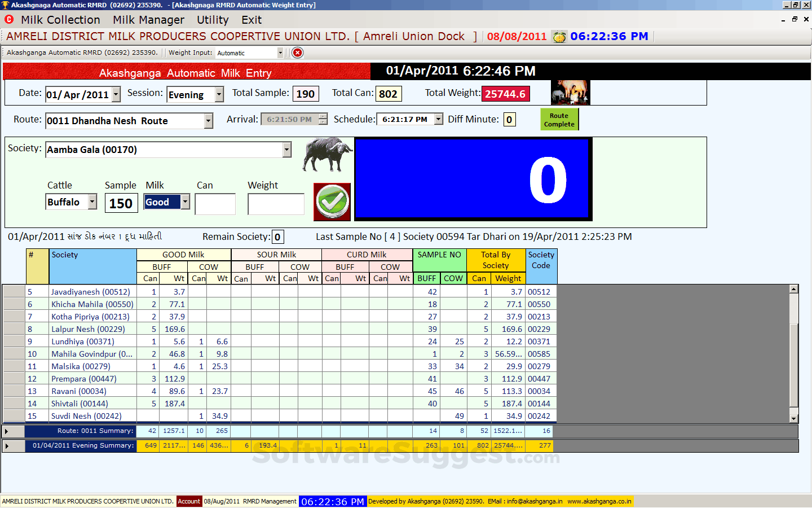Click the red close icon beside Weight Input
The height and width of the screenshot is (508, 812).
click(x=297, y=52)
